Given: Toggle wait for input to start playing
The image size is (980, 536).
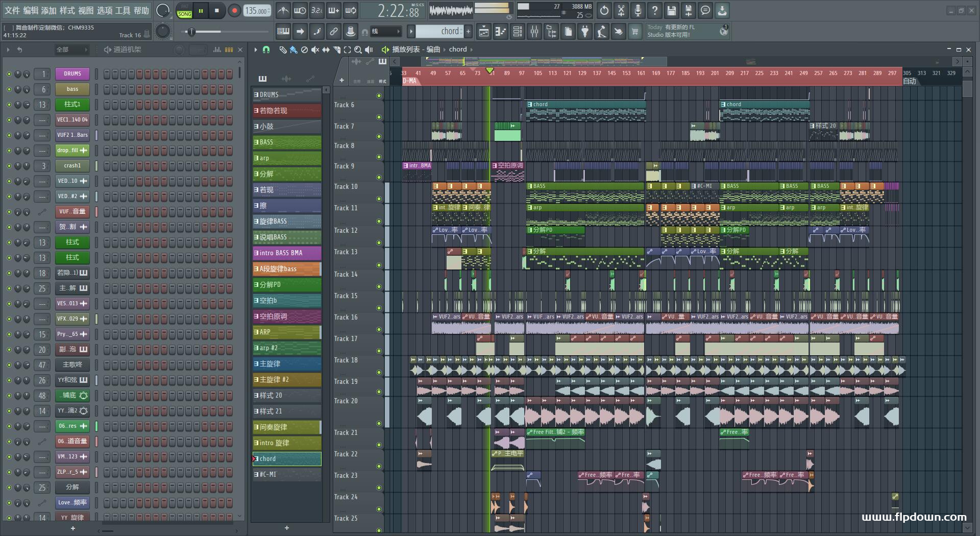Looking at the screenshot, I should coord(300,10).
